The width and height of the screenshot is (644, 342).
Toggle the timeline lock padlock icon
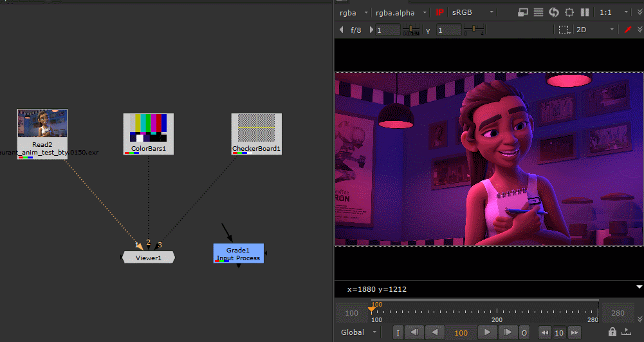[612, 332]
